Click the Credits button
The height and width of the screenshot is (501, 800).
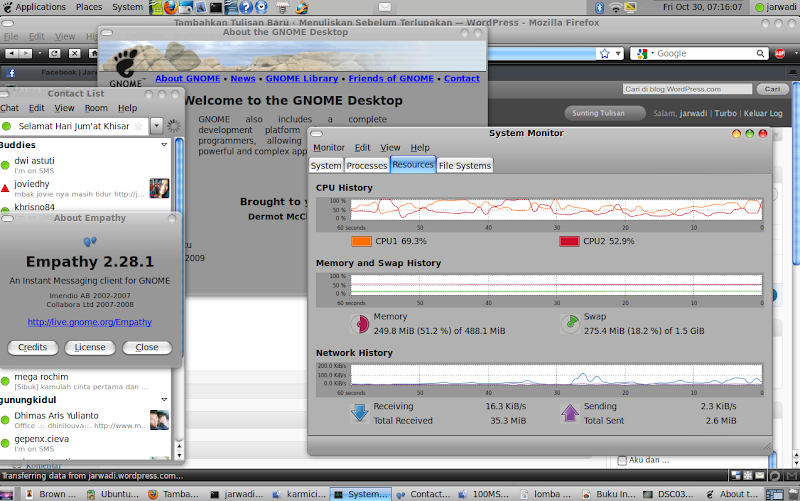[33, 347]
